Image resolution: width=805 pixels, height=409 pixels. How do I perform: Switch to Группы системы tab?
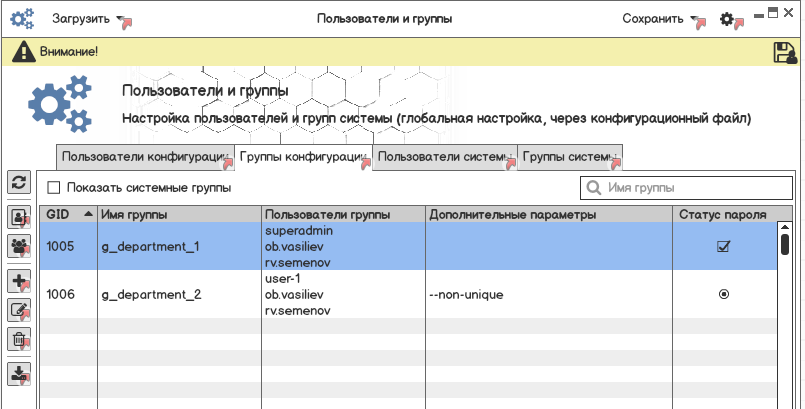point(570,157)
